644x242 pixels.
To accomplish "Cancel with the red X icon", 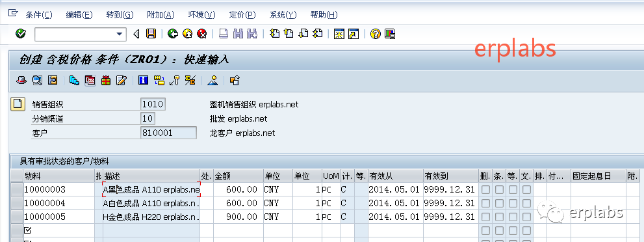I will tap(202, 34).
